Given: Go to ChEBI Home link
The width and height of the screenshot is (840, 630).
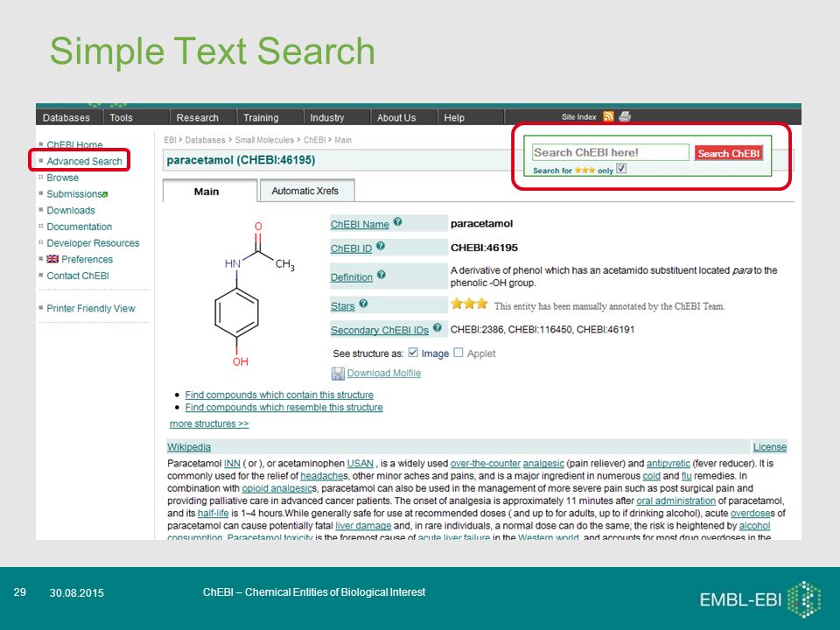Looking at the screenshot, I should click(x=74, y=144).
